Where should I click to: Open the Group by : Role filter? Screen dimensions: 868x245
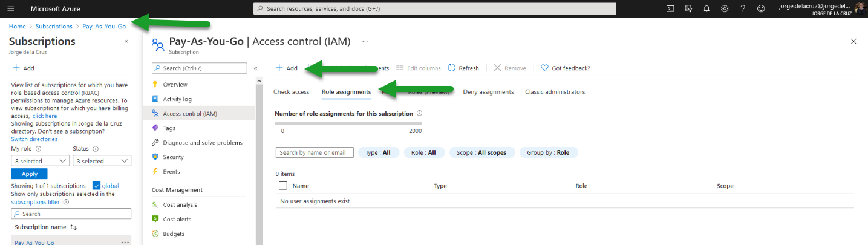click(549, 152)
